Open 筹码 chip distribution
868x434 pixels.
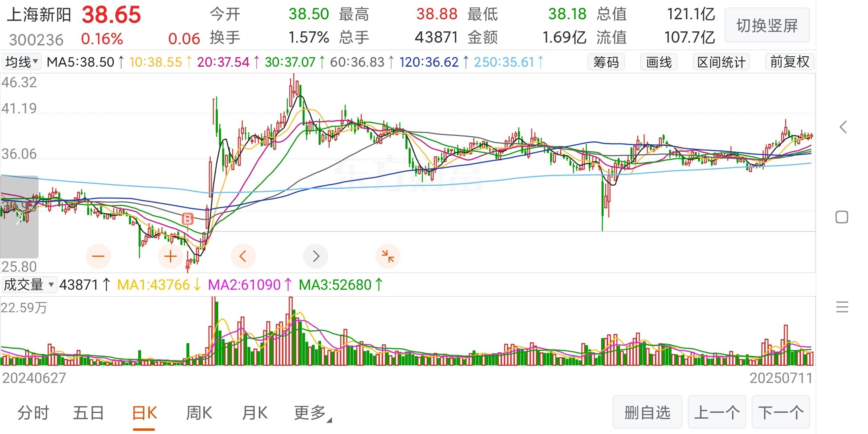point(606,62)
